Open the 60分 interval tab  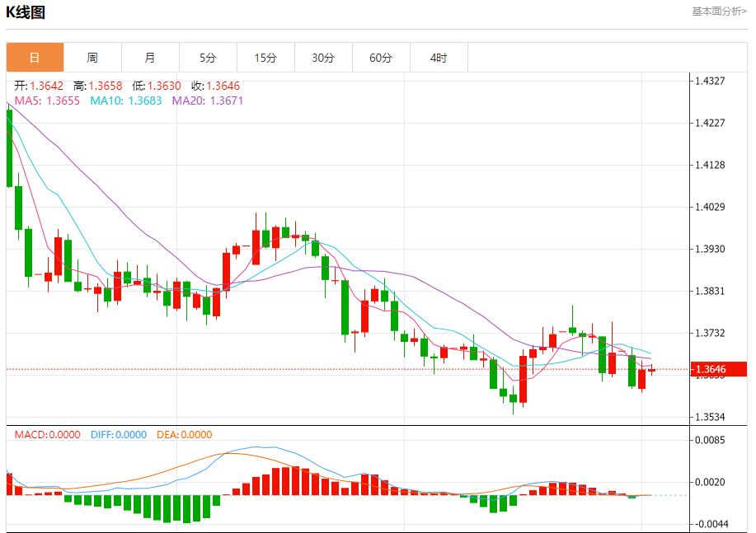[381, 58]
